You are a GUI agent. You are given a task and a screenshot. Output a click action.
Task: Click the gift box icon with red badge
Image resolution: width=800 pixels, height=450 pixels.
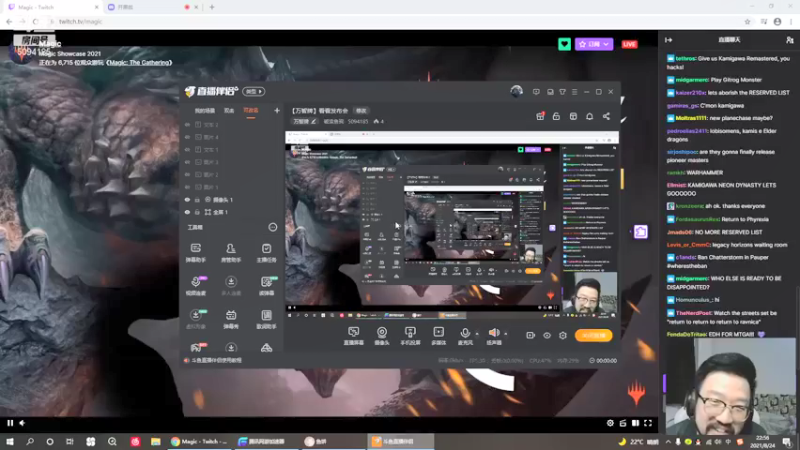(540, 116)
